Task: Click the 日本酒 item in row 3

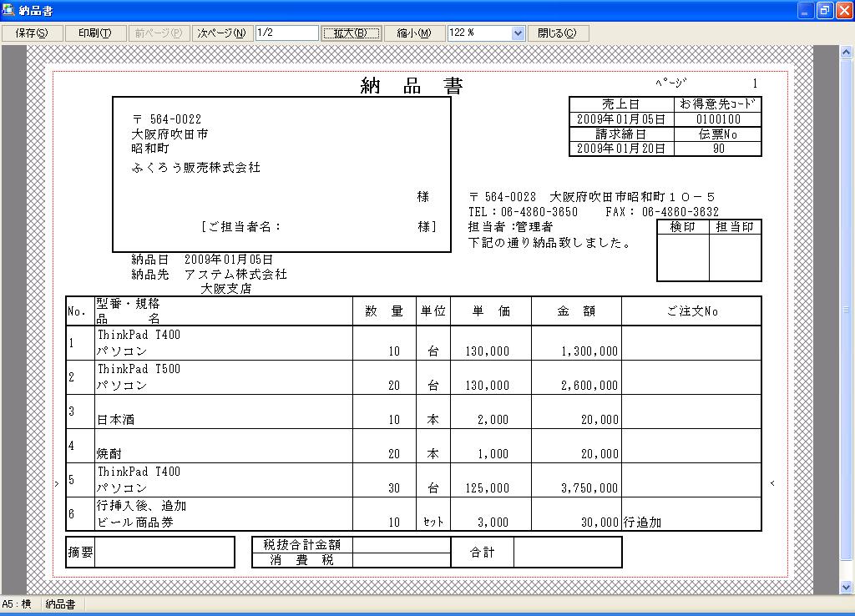Action: tap(115, 420)
